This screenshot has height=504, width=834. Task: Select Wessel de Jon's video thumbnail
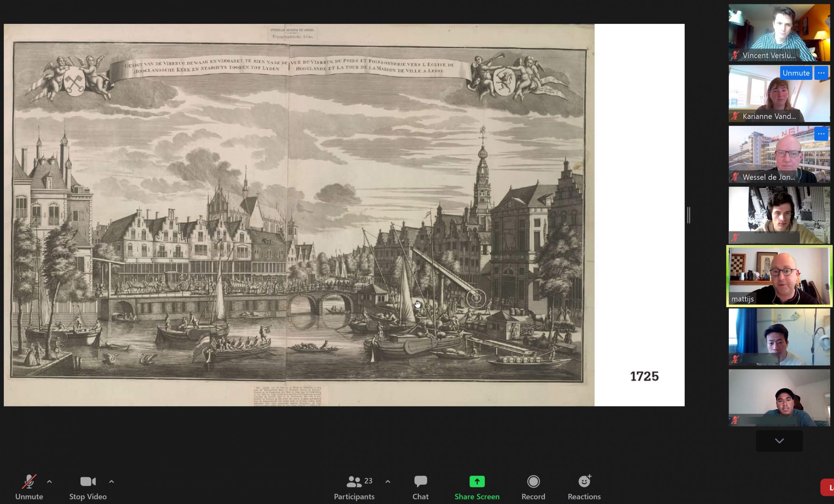point(779,154)
